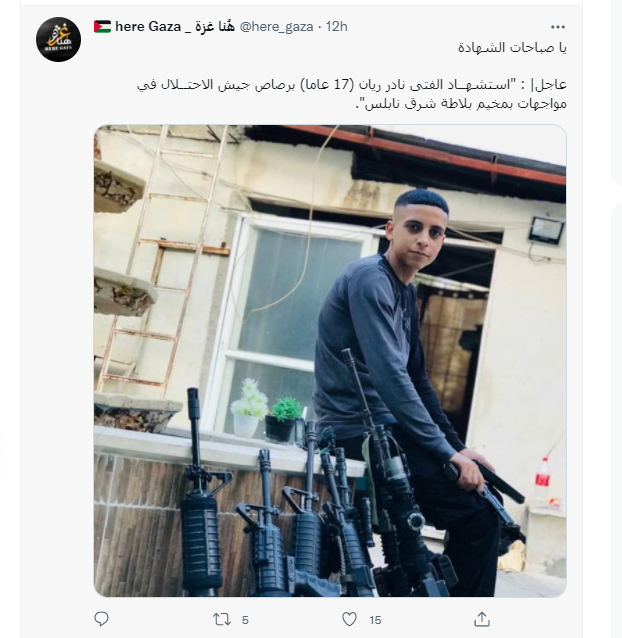
Task: Click the @here_gaza handle
Action: 276,27
